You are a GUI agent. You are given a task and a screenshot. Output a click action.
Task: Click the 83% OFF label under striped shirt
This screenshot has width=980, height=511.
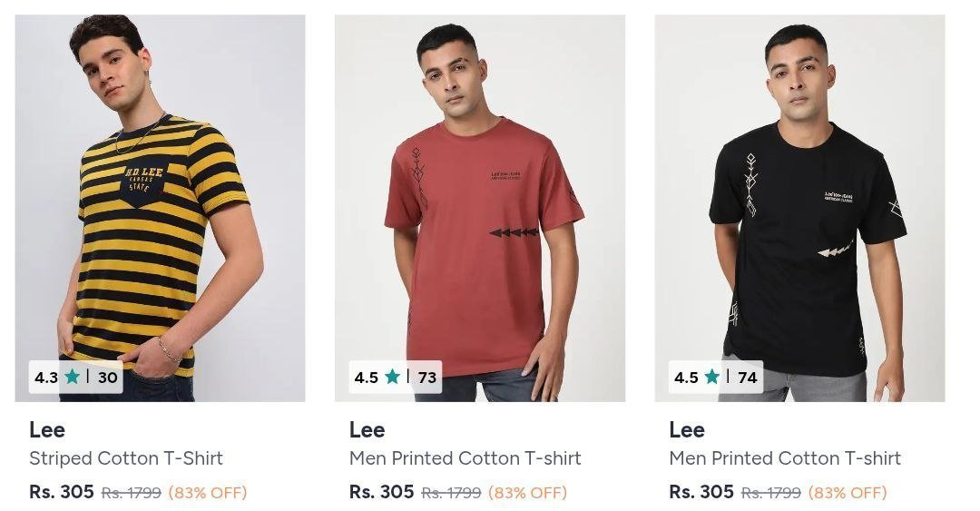coord(208,493)
